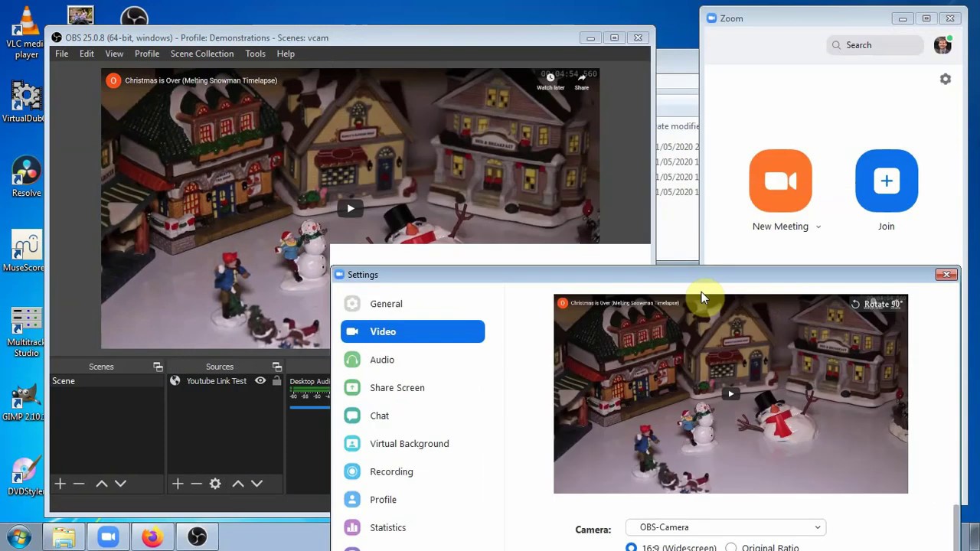Click Watch later in OBS preview
Screen dimensions: 980x551
pos(550,80)
